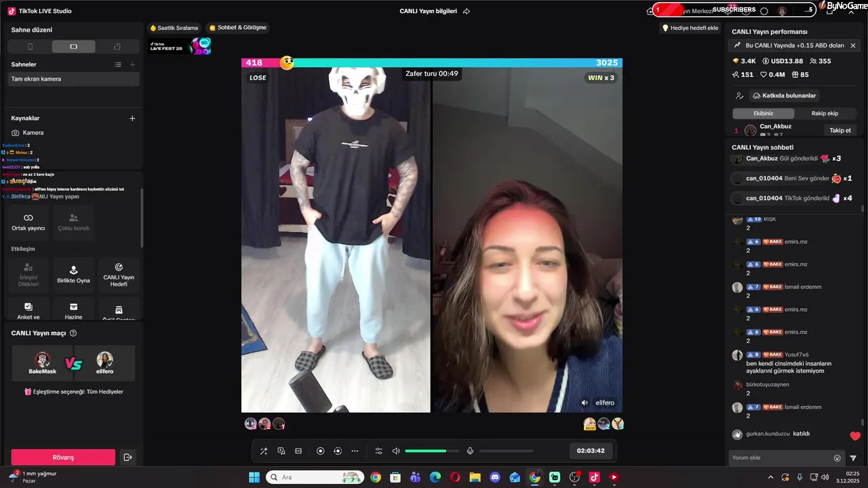Select the Kamera source row
The height and width of the screenshot is (488, 868).
click(x=74, y=133)
